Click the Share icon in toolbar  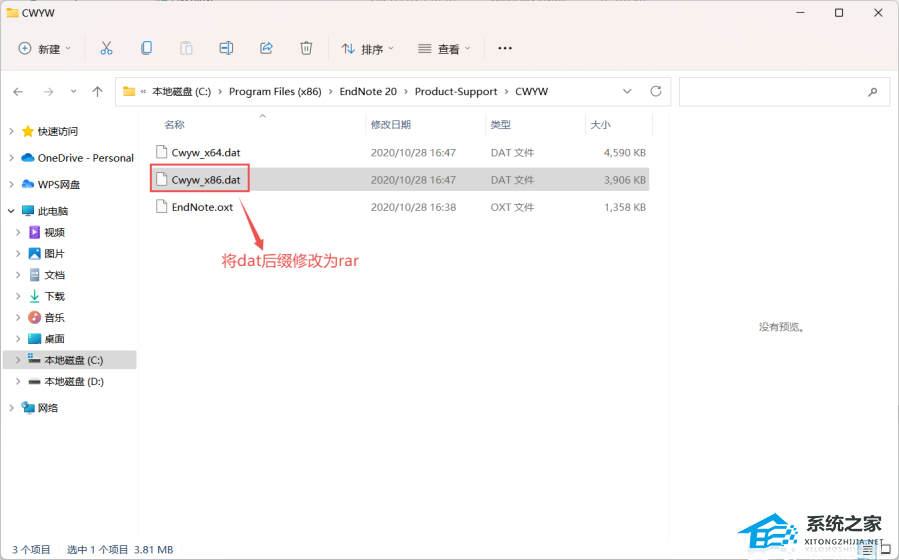(x=266, y=48)
